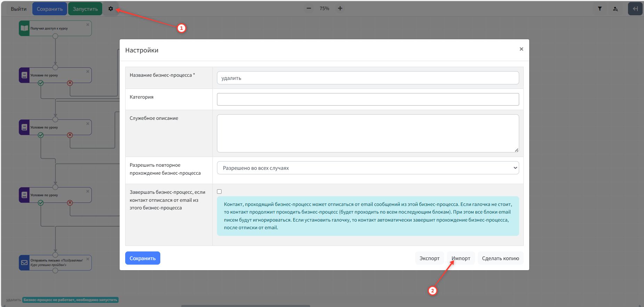Zoom in with the plus icon
This screenshot has width=644, height=307.
tap(340, 8)
